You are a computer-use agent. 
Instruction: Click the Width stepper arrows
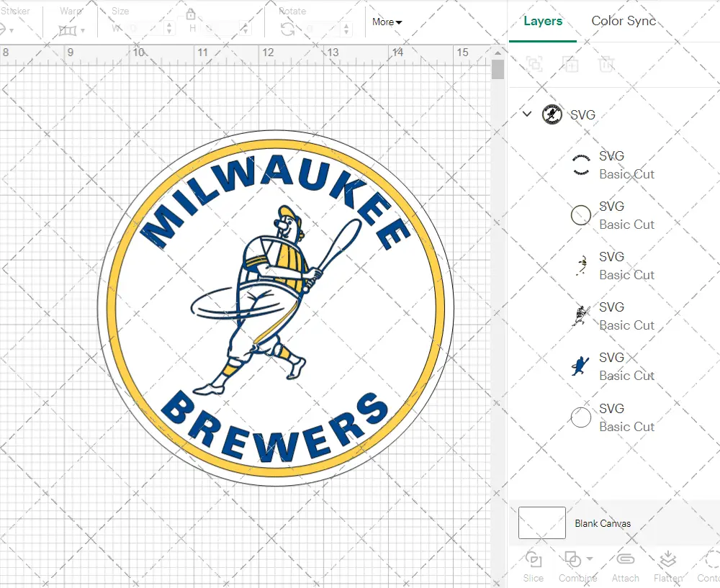[169, 29]
